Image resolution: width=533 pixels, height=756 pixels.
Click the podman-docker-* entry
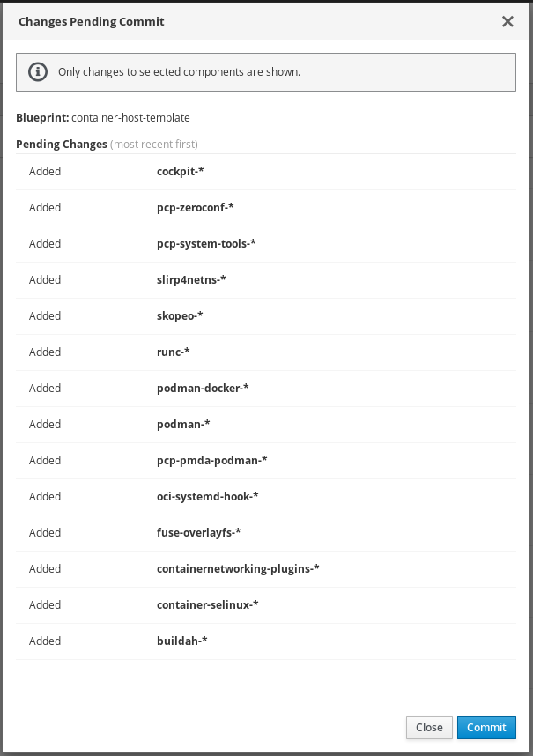pos(203,389)
